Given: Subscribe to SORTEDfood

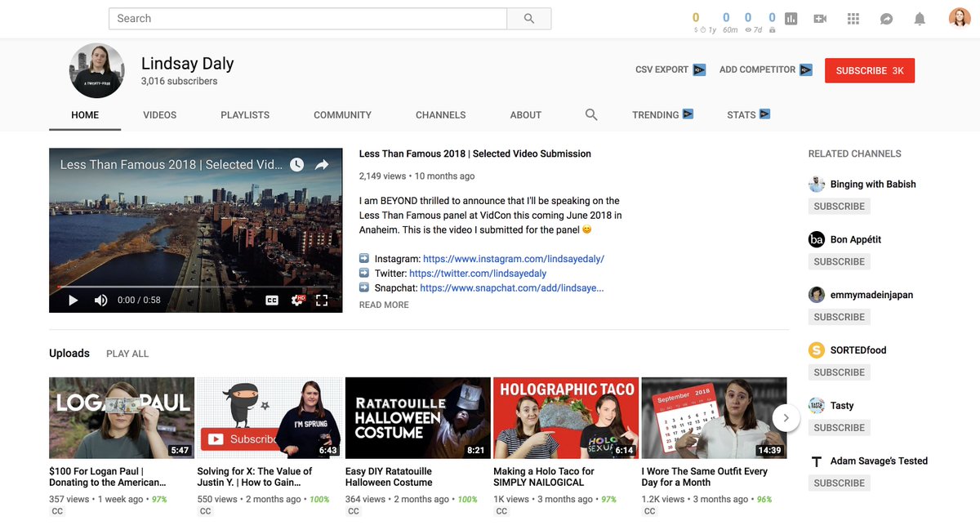Looking at the screenshot, I should coord(839,372).
